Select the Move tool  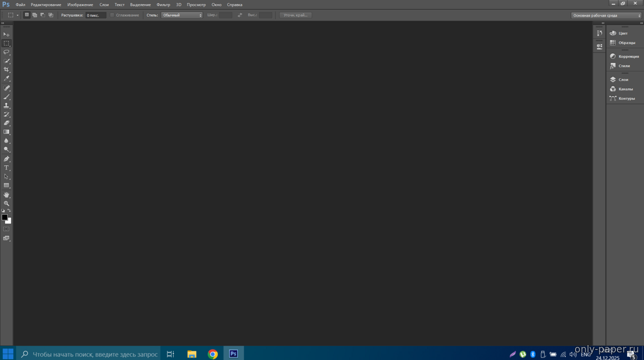coord(7,34)
